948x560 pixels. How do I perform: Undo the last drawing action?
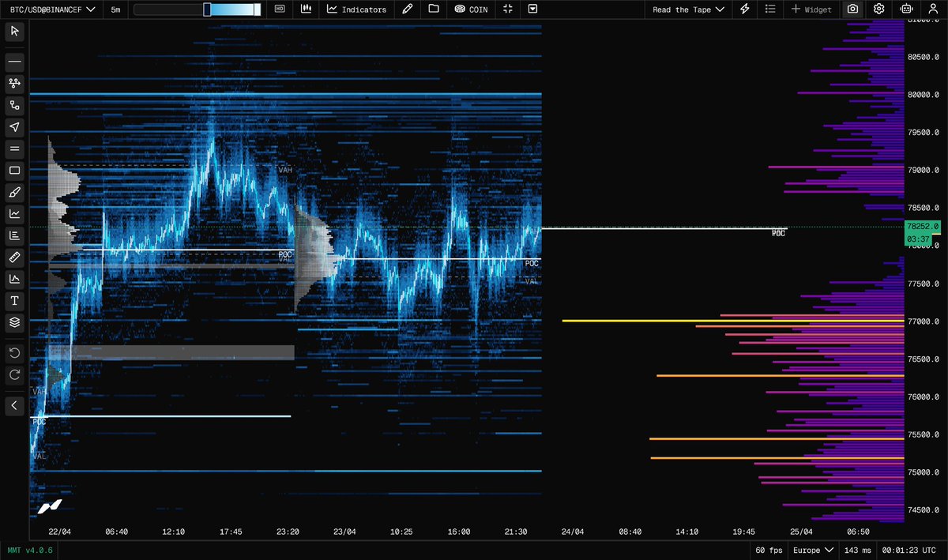click(15, 352)
